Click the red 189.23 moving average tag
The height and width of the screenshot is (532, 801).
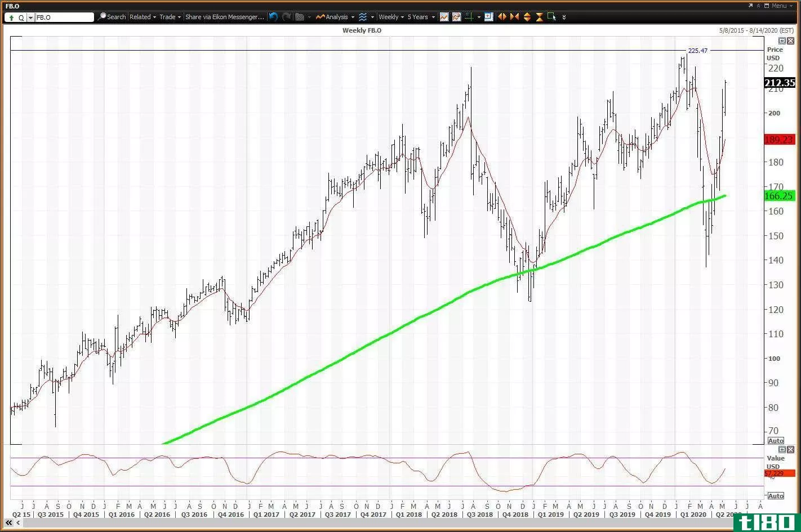[780, 140]
